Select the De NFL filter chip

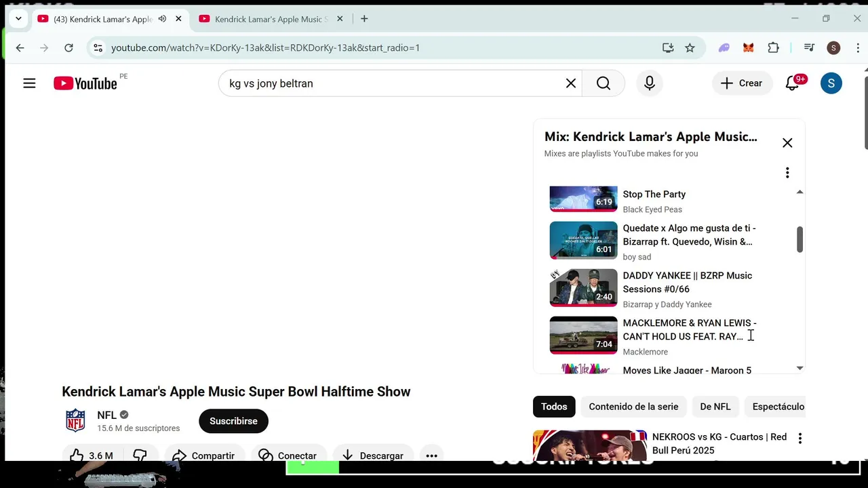715,407
